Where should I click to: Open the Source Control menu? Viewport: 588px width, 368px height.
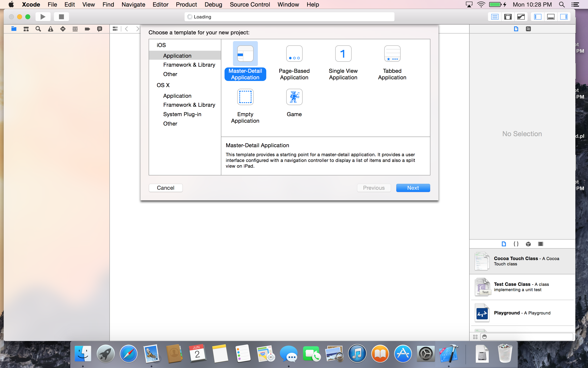[x=250, y=4]
